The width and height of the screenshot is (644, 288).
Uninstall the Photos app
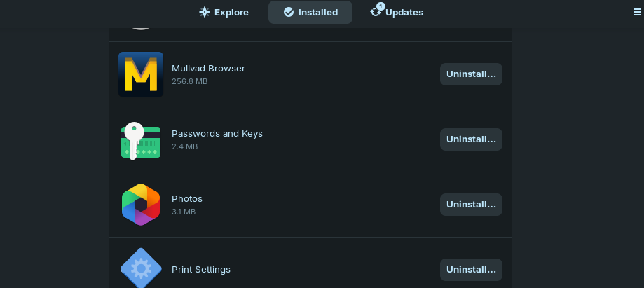click(471, 205)
